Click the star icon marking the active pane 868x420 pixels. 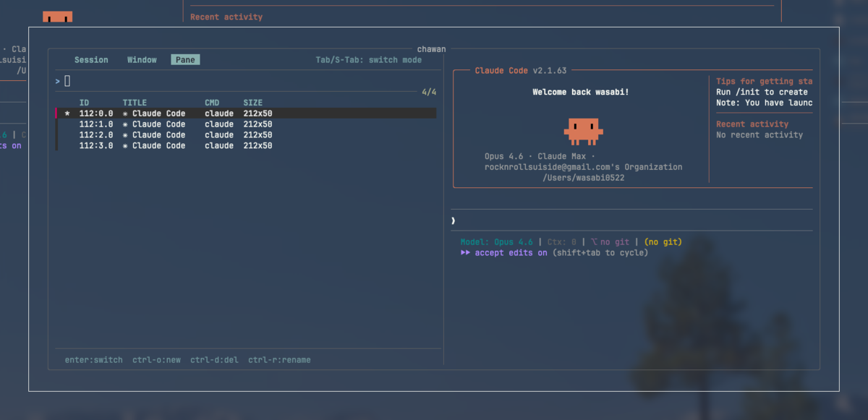67,114
